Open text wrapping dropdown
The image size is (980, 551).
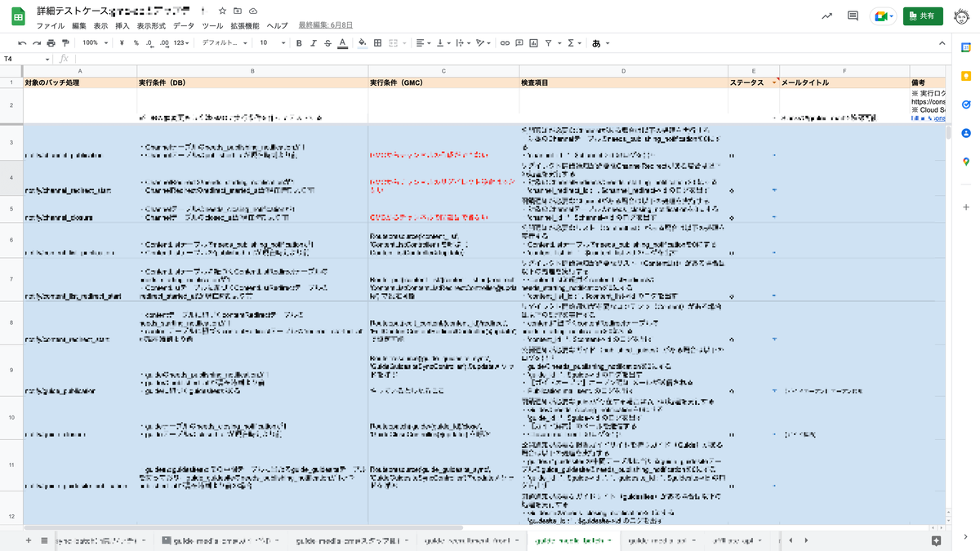click(x=464, y=42)
